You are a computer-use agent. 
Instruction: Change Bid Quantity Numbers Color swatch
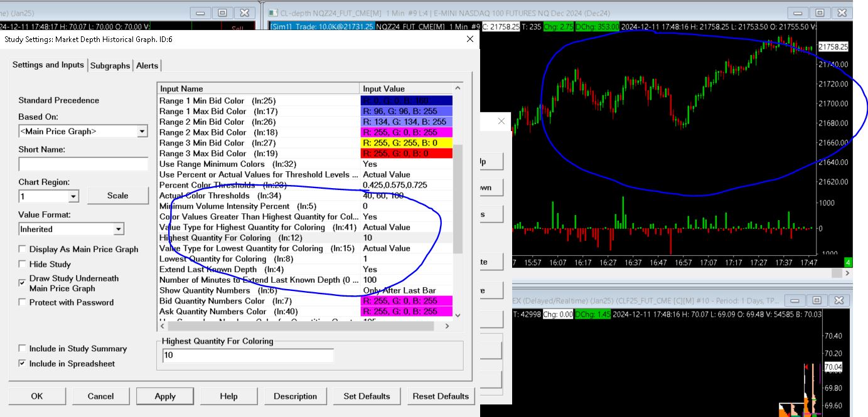point(407,301)
